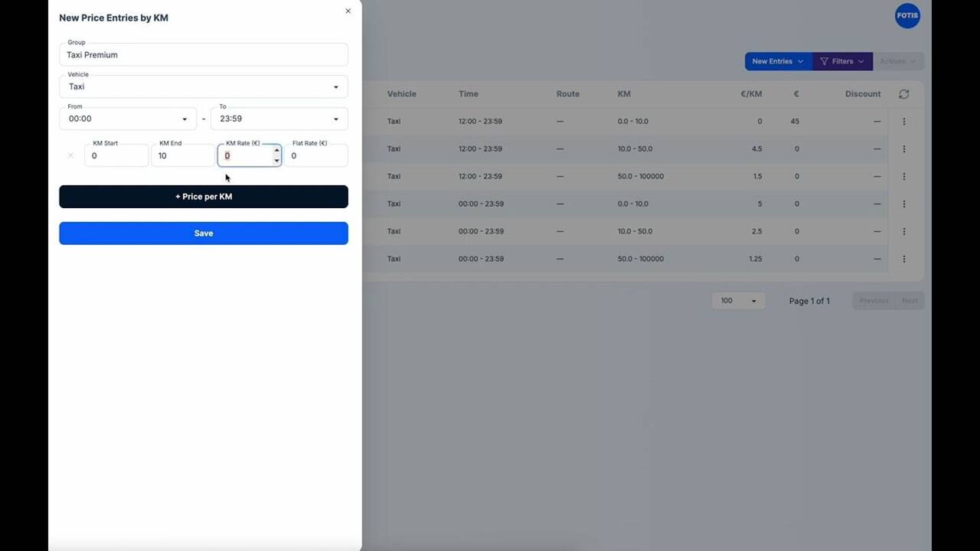
Task: Click the €/KM column header
Action: click(x=750, y=94)
